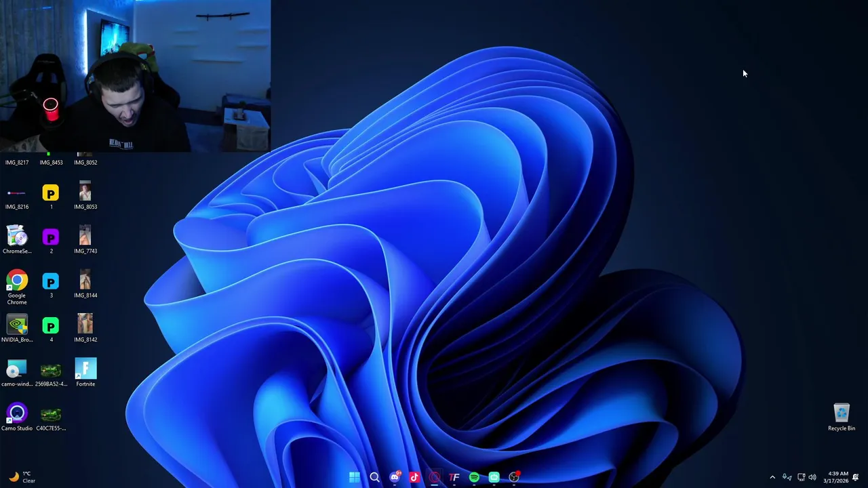Select the yellow P icon labeled 1

coord(51,193)
